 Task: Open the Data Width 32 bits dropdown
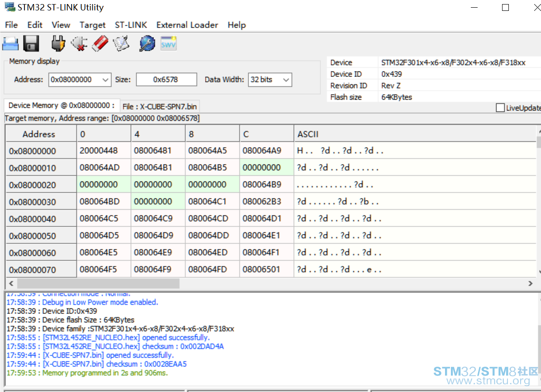(x=286, y=80)
